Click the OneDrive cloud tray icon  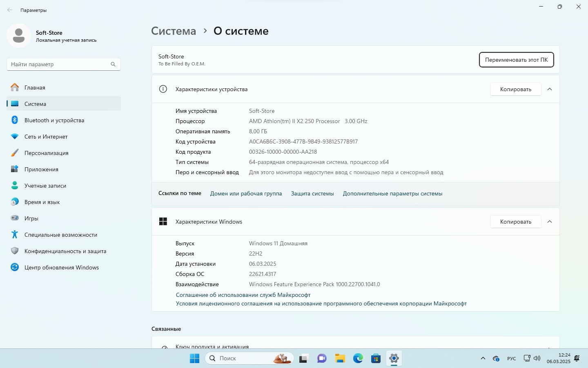tap(496, 359)
